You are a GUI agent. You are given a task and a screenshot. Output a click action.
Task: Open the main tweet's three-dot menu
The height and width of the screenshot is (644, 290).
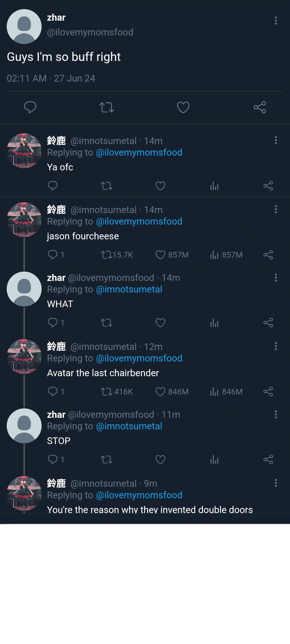tap(276, 21)
